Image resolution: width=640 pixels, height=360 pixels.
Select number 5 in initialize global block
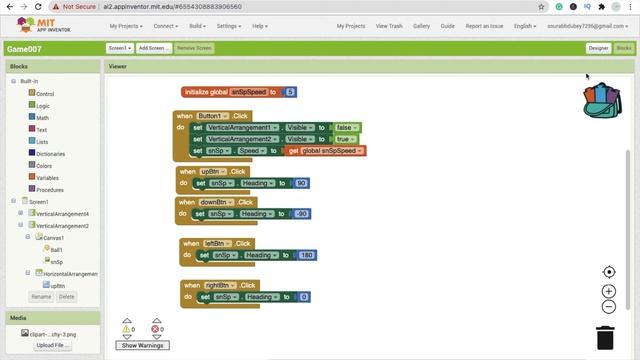[290, 92]
